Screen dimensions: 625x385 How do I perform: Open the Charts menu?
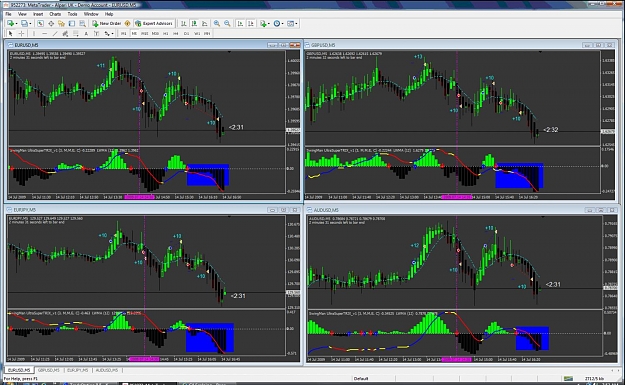(55, 14)
